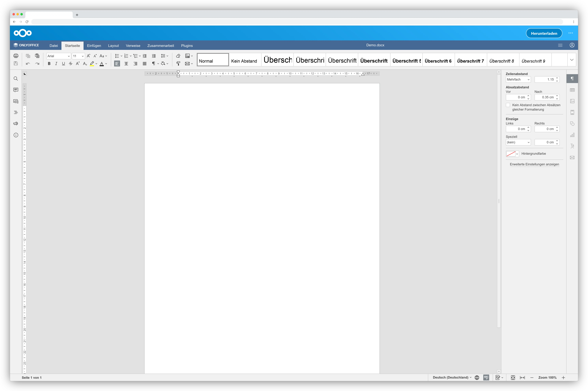Screen dimensions: 588x391
Task: Toggle bold formatting
Action: click(49, 64)
